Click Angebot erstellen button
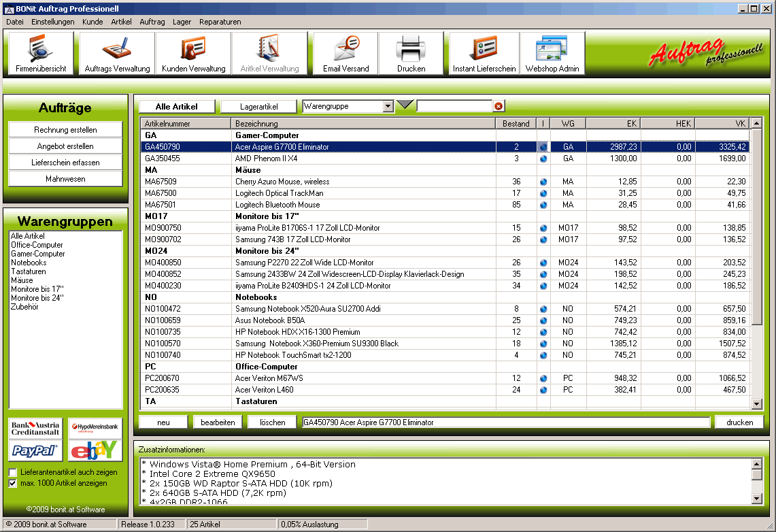The height and width of the screenshot is (532, 776). coord(65,146)
